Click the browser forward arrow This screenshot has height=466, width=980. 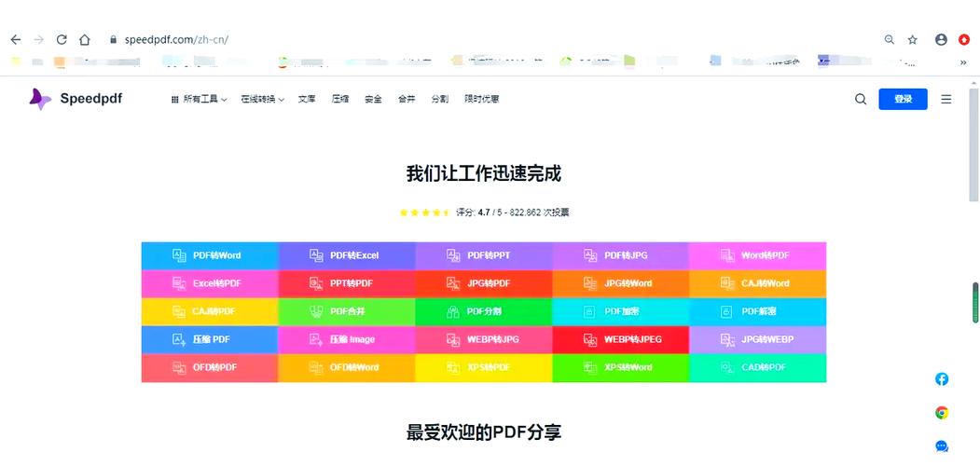tap(39, 39)
